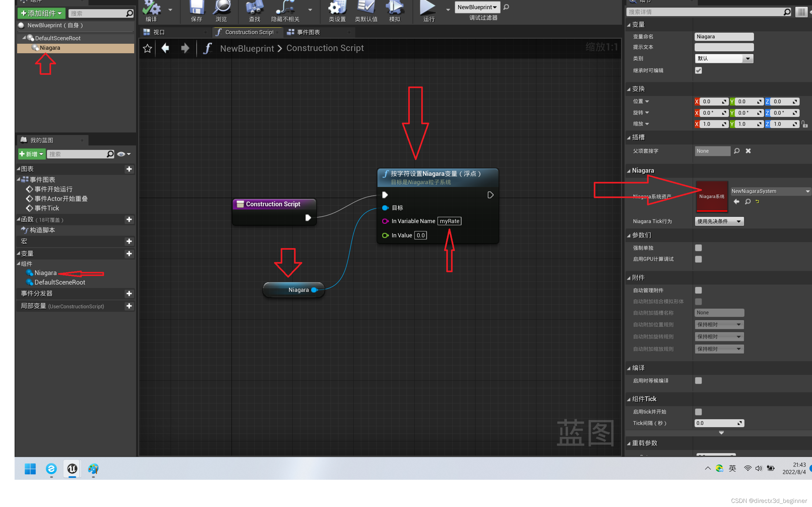
Task: Open the Niagara Tick行为 dropdown
Action: point(719,221)
